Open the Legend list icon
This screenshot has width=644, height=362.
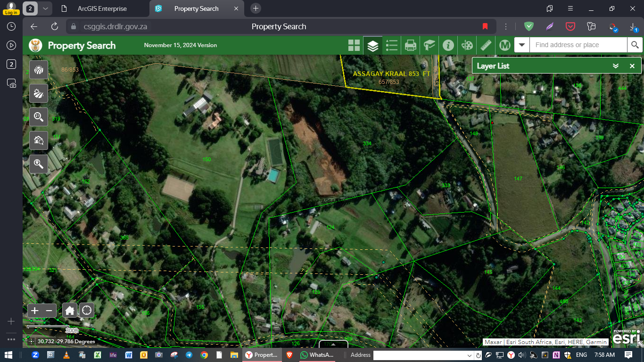[391, 45]
